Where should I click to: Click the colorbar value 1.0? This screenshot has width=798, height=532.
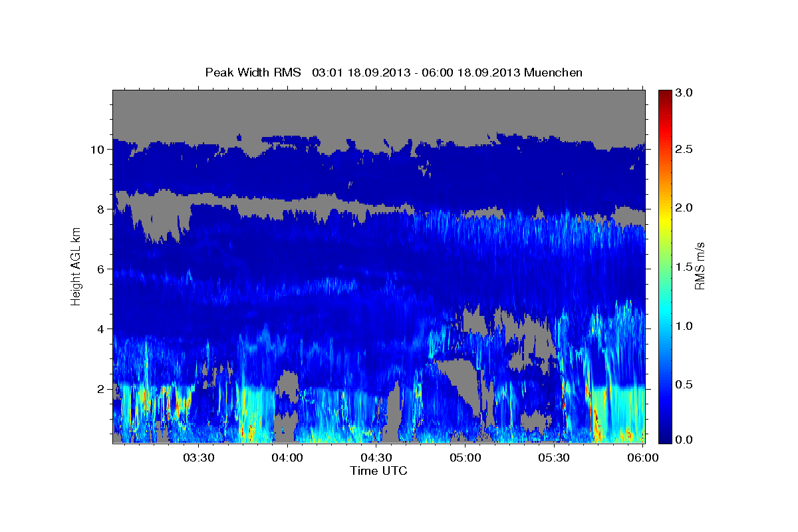pyautogui.click(x=684, y=326)
